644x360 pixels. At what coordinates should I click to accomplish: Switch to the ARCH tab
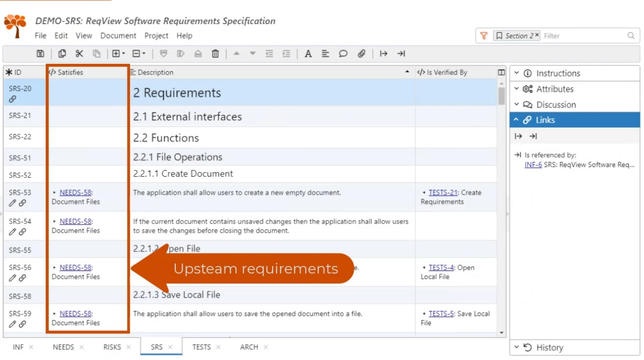point(249,347)
